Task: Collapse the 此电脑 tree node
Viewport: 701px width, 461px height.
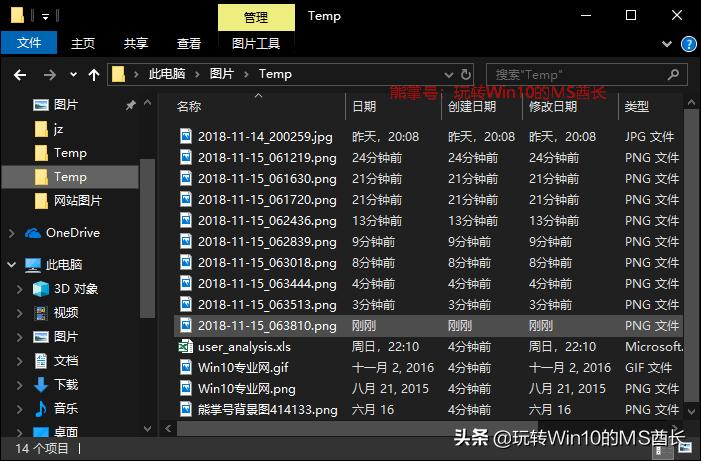Action: point(12,265)
